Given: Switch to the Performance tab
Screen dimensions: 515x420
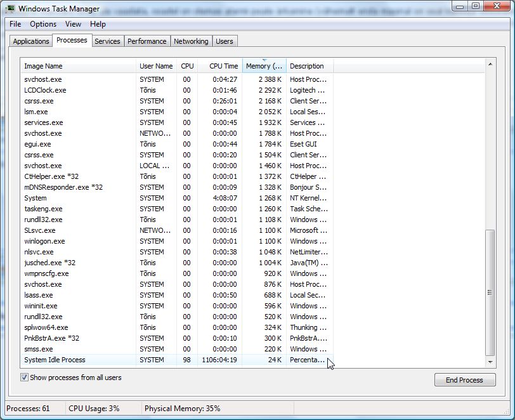Looking at the screenshot, I should click(x=147, y=41).
